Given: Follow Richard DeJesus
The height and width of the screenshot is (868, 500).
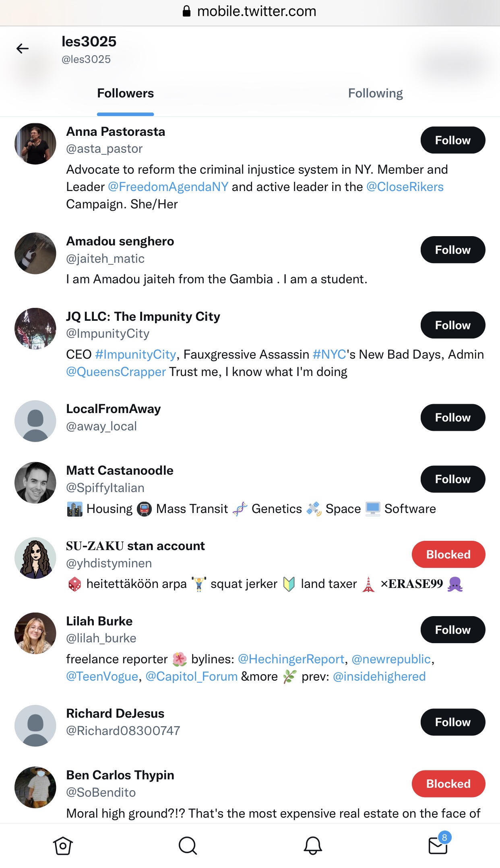Looking at the screenshot, I should (452, 722).
